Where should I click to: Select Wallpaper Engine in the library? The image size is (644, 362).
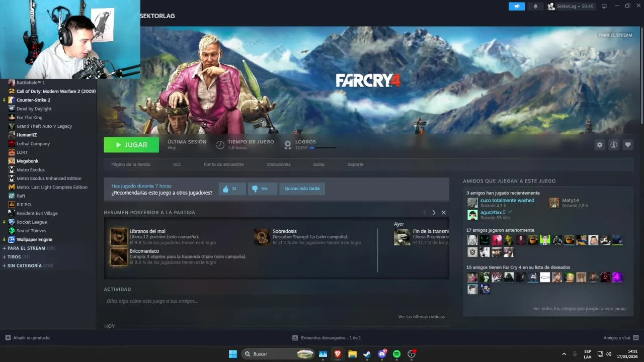click(34, 239)
